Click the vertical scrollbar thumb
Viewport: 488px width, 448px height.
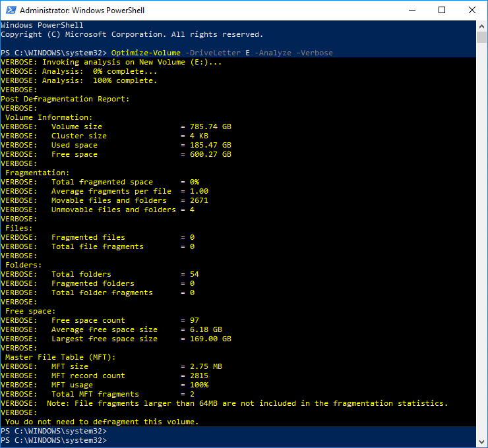(481, 38)
